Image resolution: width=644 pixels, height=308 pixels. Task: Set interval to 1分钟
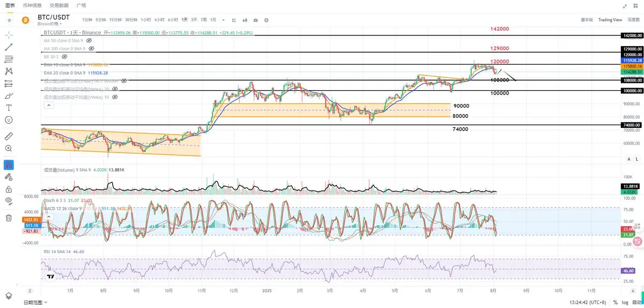click(86, 20)
